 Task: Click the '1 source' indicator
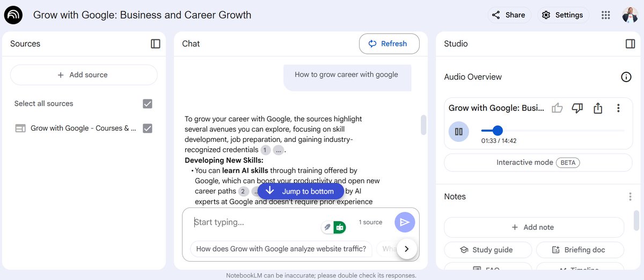click(x=370, y=222)
